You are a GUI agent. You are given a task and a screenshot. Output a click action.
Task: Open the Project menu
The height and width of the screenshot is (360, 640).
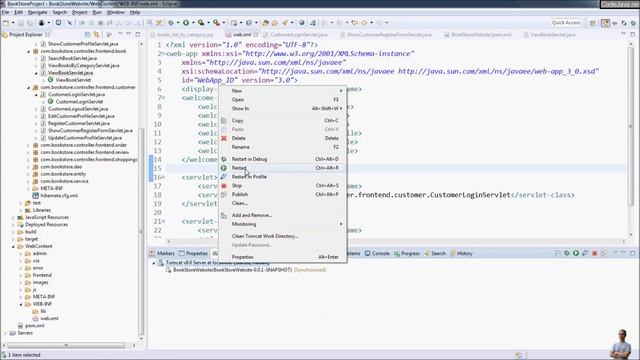tap(80, 12)
